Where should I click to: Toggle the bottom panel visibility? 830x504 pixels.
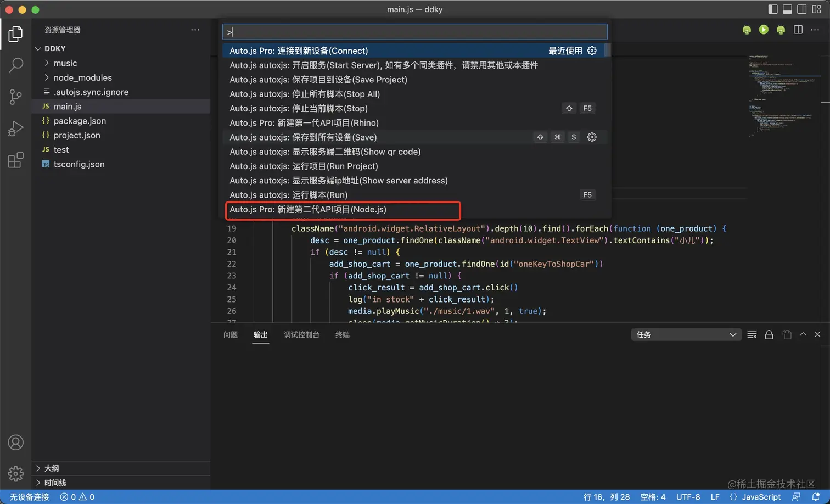click(x=787, y=9)
